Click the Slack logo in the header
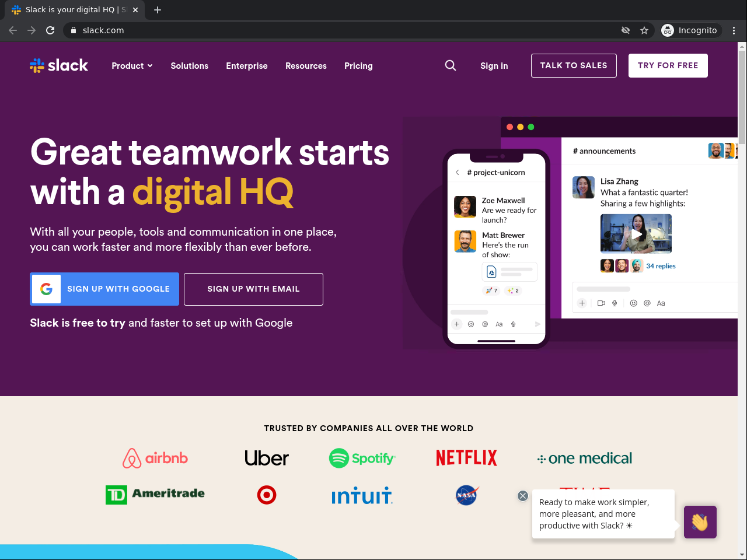747x560 pixels. click(x=59, y=65)
